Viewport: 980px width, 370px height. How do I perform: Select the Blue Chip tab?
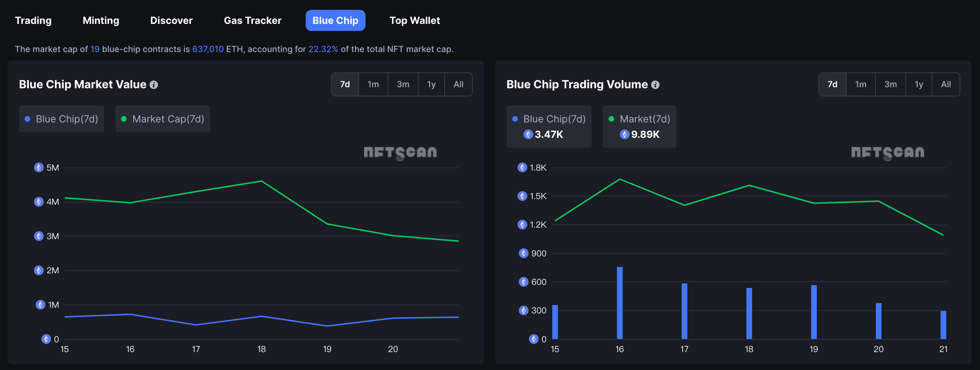coord(335,20)
